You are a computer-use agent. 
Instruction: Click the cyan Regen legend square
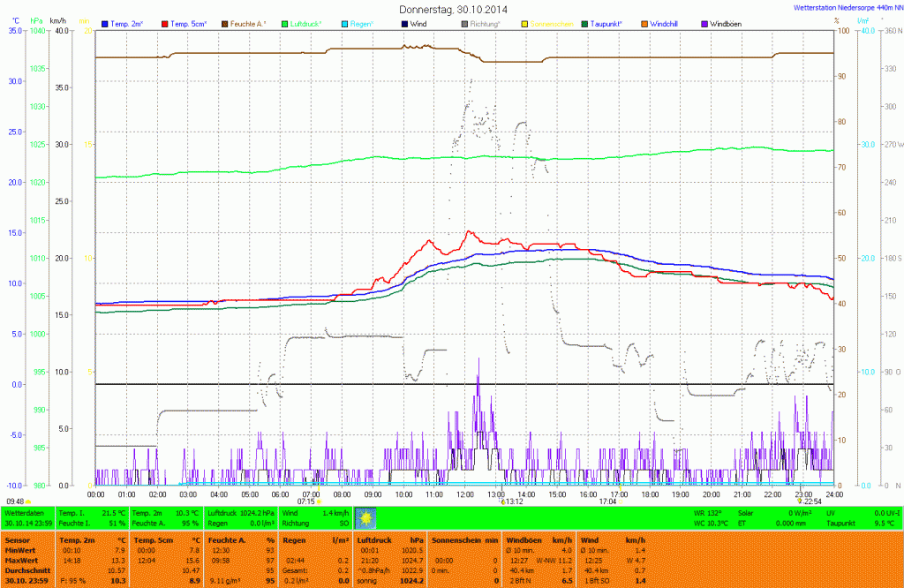point(345,22)
